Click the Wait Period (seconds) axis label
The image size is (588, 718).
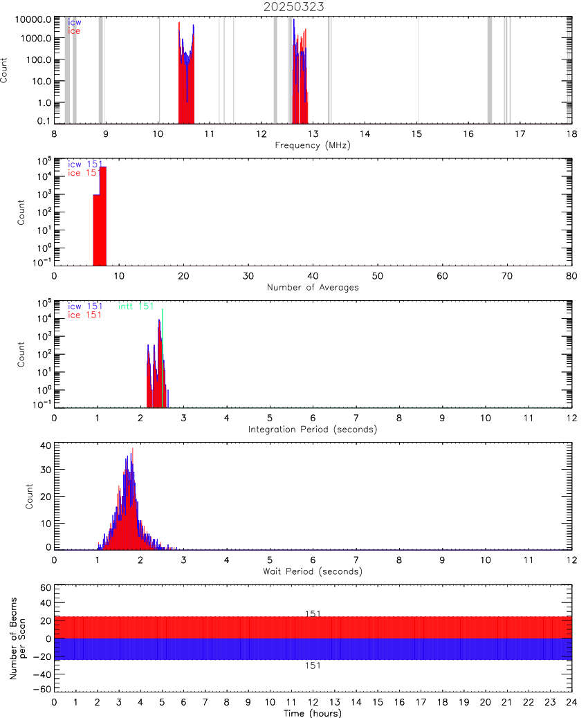coord(313,571)
